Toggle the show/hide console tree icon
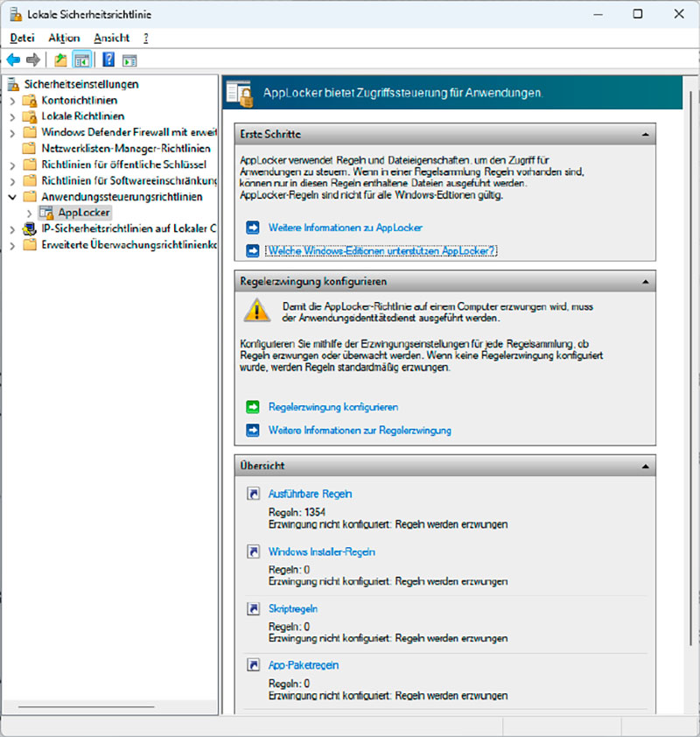 click(81, 60)
